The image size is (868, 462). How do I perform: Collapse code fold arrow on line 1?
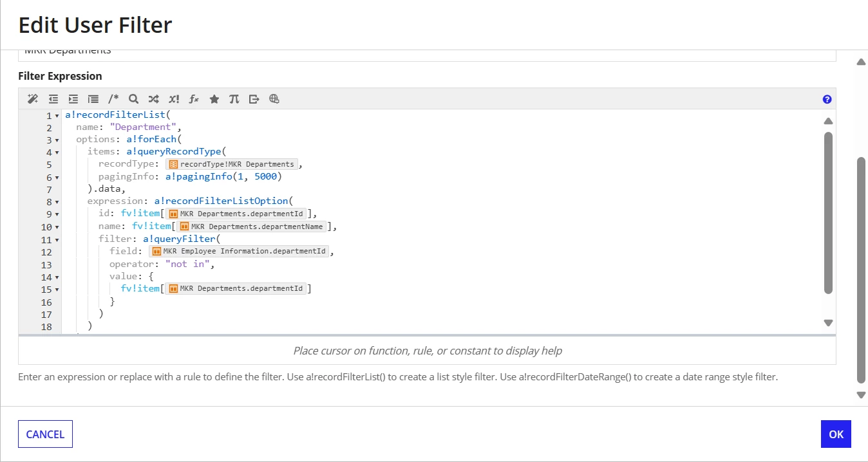coord(57,116)
